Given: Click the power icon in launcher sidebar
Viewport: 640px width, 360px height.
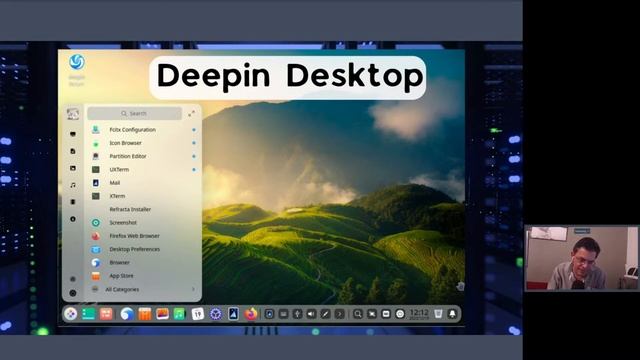Looking at the screenshot, I should [x=73, y=293].
